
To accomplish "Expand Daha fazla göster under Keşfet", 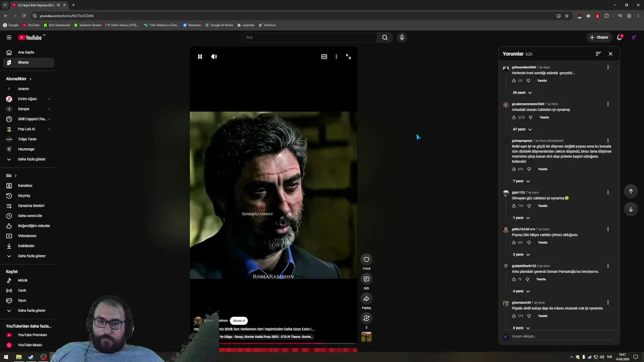I will (29, 311).
